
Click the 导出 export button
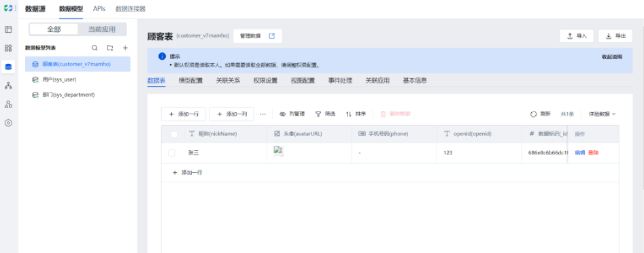(x=615, y=36)
